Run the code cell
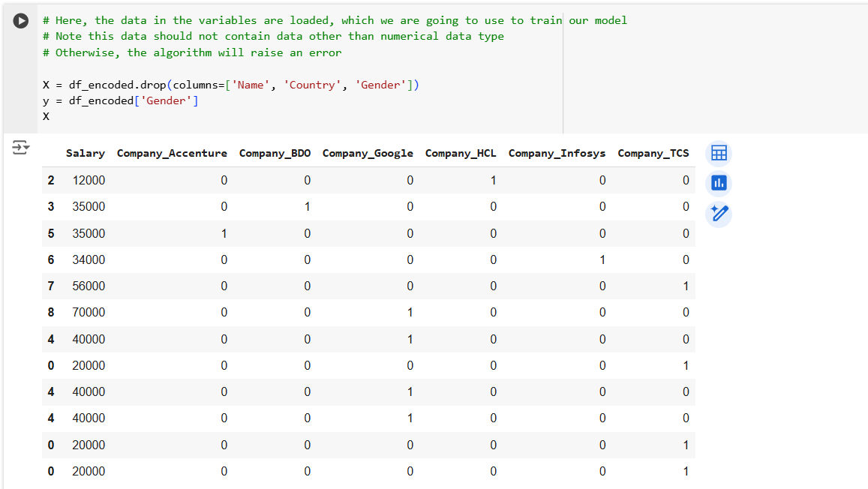Screen dimensions: 868x489 21,21
